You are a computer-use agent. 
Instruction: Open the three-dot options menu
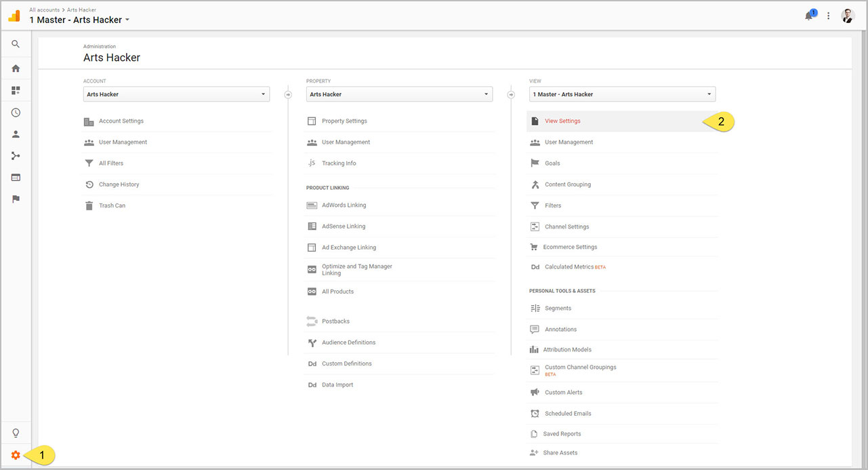[x=828, y=16]
